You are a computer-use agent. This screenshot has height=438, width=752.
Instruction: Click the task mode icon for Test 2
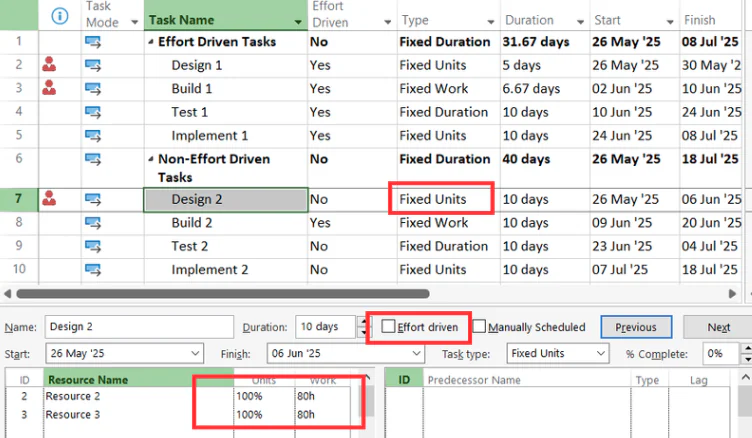pos(93,246)
